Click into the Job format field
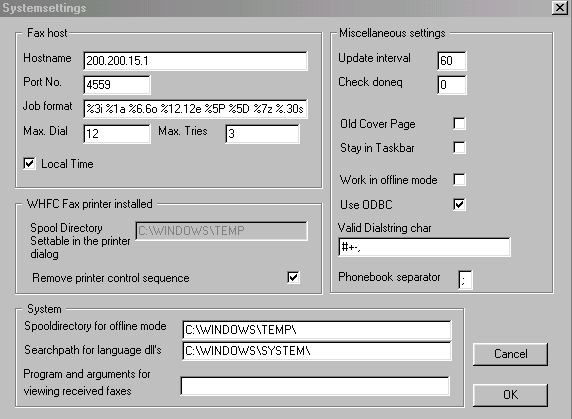Screen dimensions: 572x419 [196, 109]
